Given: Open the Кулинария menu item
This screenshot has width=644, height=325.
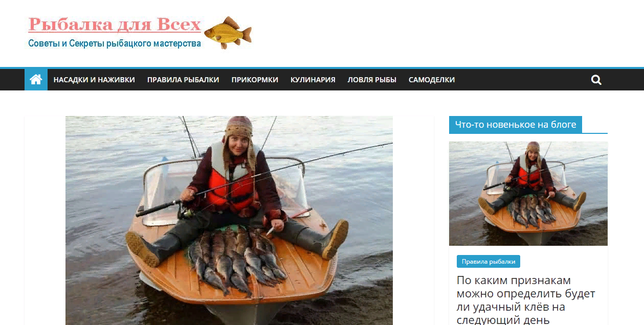Looking at the screenshot, I should click(x=313, y=80).
